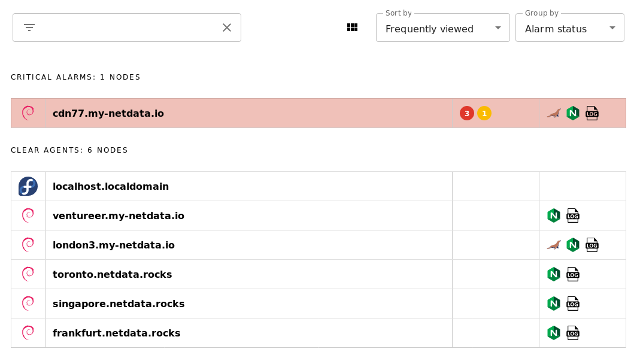Click the filter icon in search box
The height and width of the screenshot is (364, 637).
(x=29, y=28)
